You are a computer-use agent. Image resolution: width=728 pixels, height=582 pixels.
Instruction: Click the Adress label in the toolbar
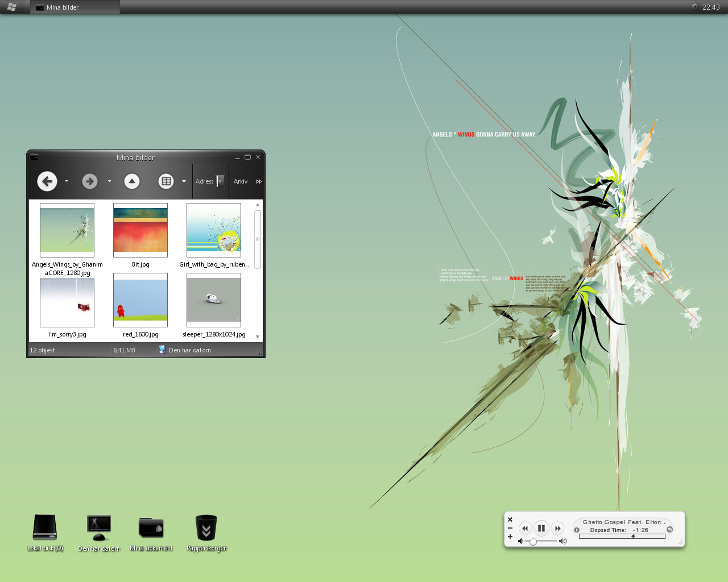click(204, 181)
